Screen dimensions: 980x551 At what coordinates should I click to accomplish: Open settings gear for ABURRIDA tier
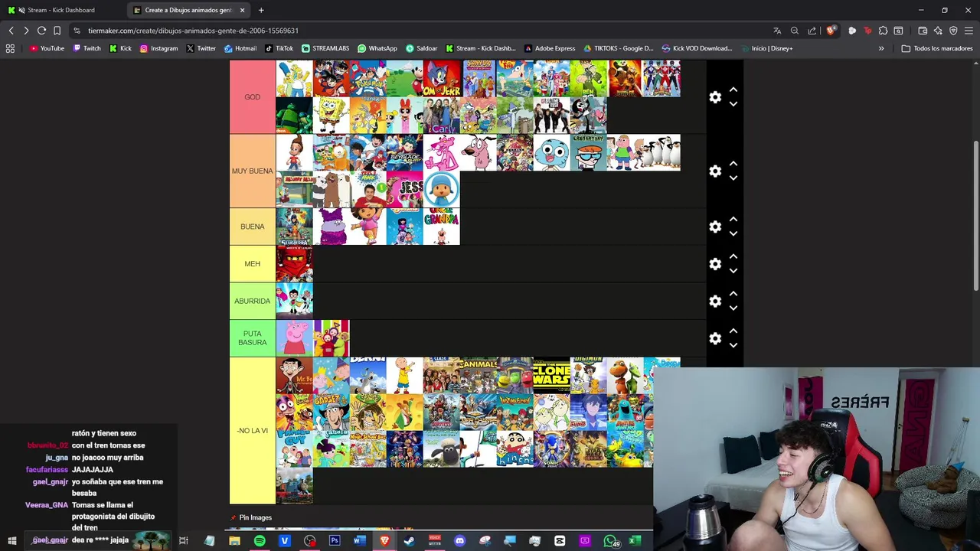coord(715,302)
